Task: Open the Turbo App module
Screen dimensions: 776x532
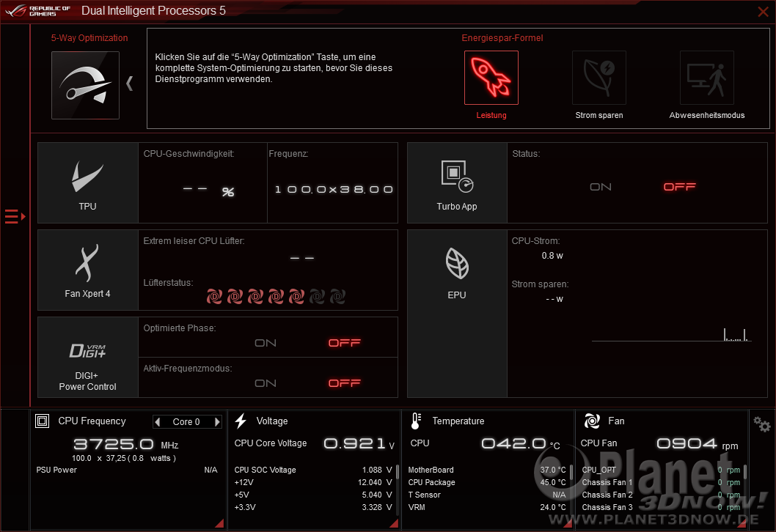Action: [457, 183]
